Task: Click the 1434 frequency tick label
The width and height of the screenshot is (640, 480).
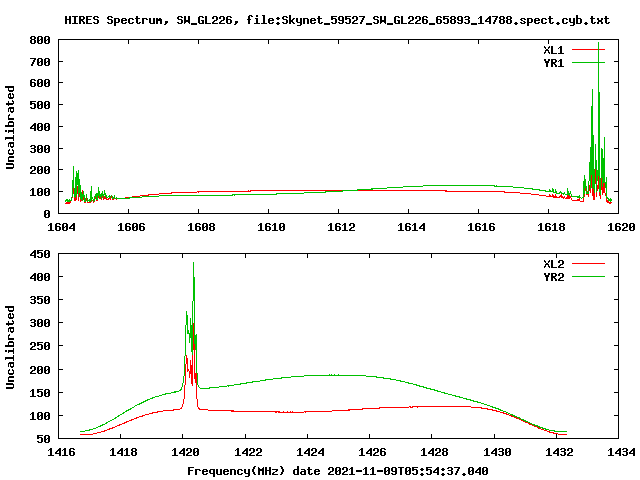Action: click(x=621, y=452)
